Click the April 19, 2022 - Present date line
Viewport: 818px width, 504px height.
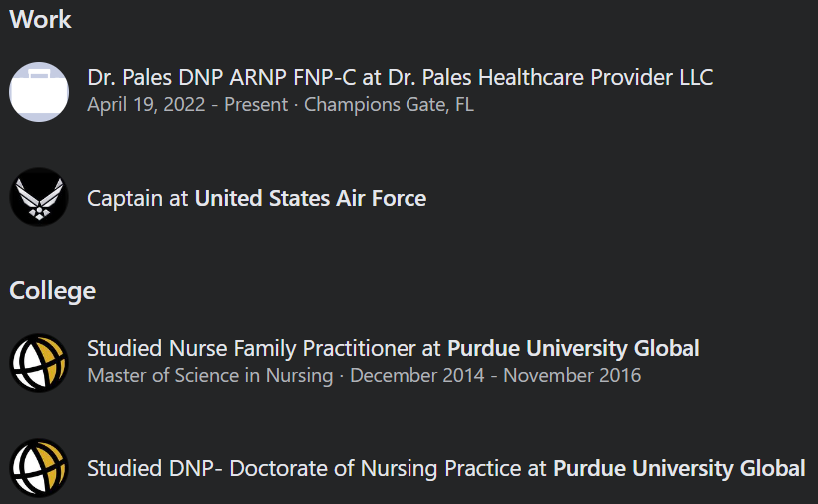(x=188, y=104)
